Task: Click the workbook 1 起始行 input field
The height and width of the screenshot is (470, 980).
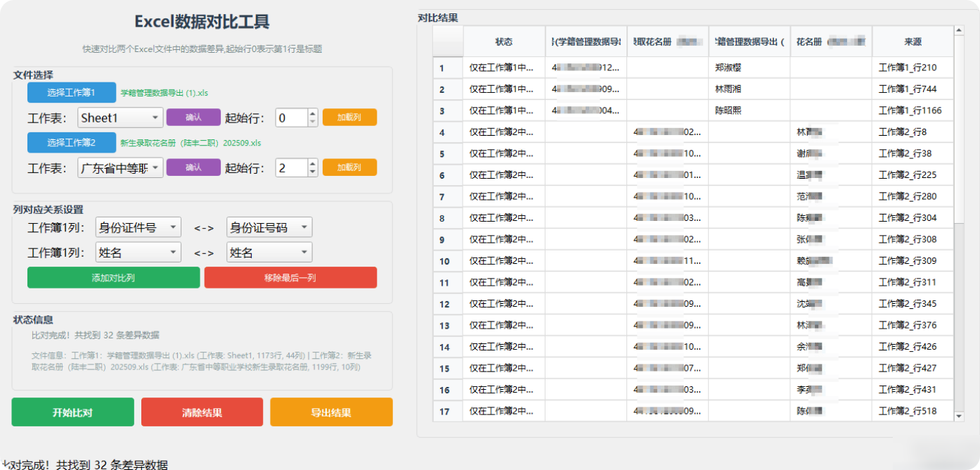Action: 291,118
